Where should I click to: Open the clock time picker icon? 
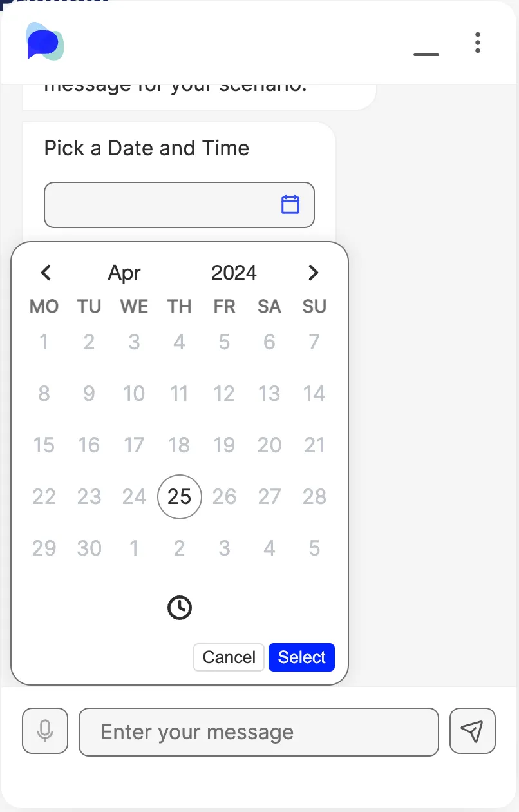(180, 608)
